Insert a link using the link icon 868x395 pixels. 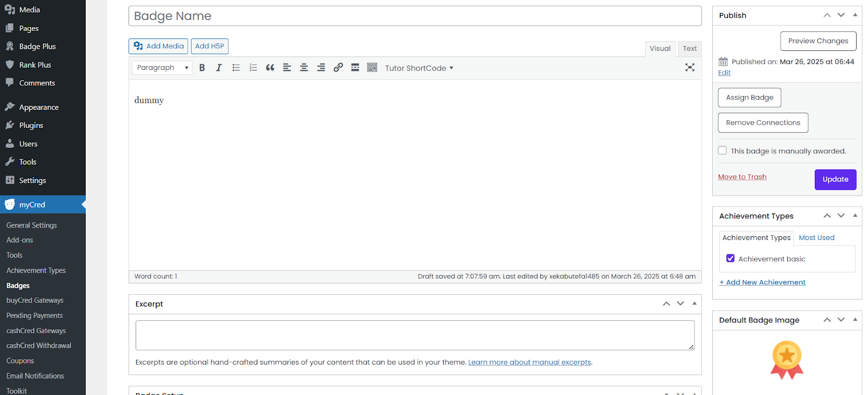click(338, 68)
